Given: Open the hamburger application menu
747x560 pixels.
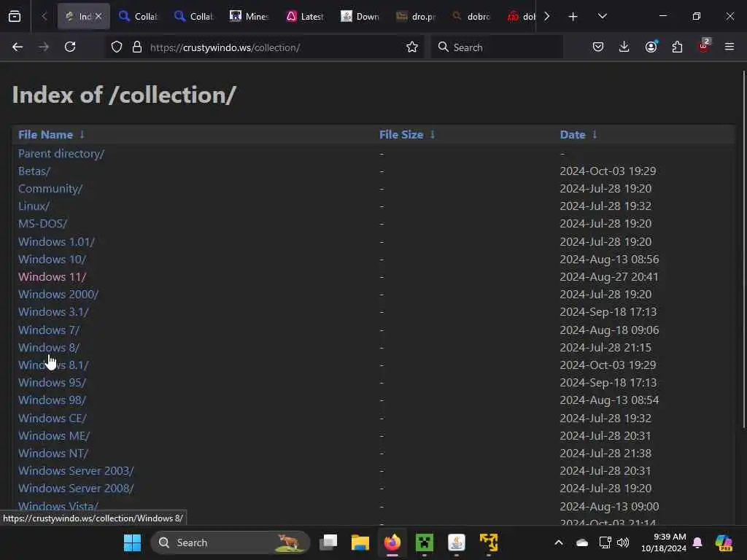Looking at the screenshot, I should point(729,47).
